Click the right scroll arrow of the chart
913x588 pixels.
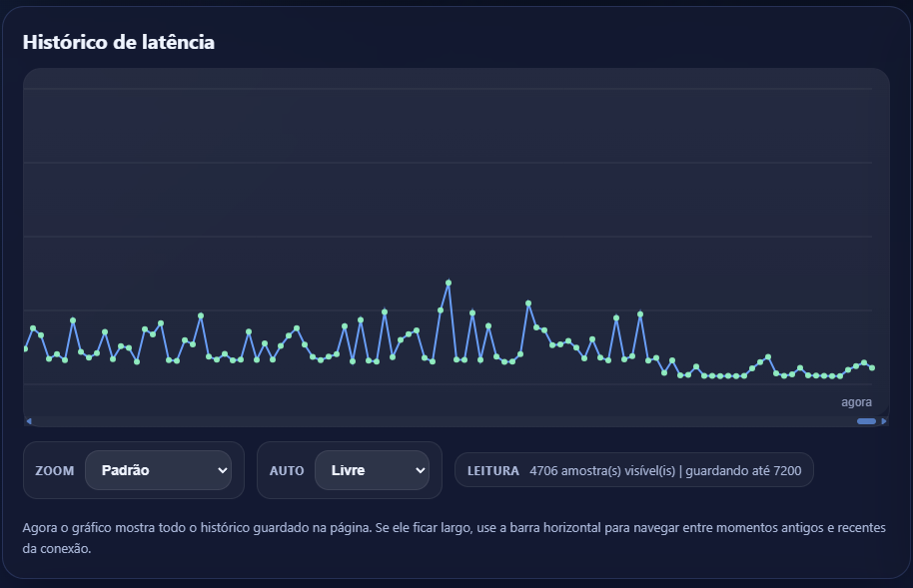pyautogui.click(x=883, y=421)
